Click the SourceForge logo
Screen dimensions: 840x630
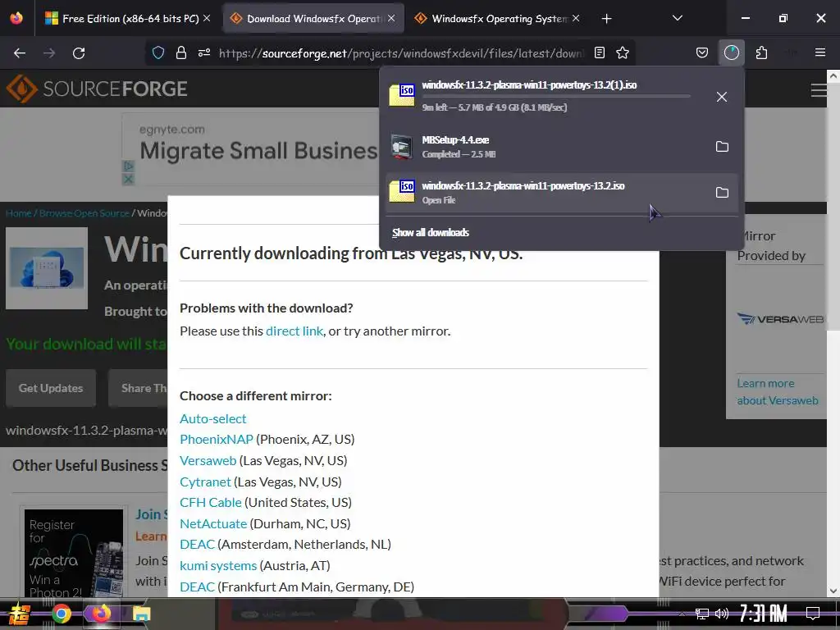97,89
